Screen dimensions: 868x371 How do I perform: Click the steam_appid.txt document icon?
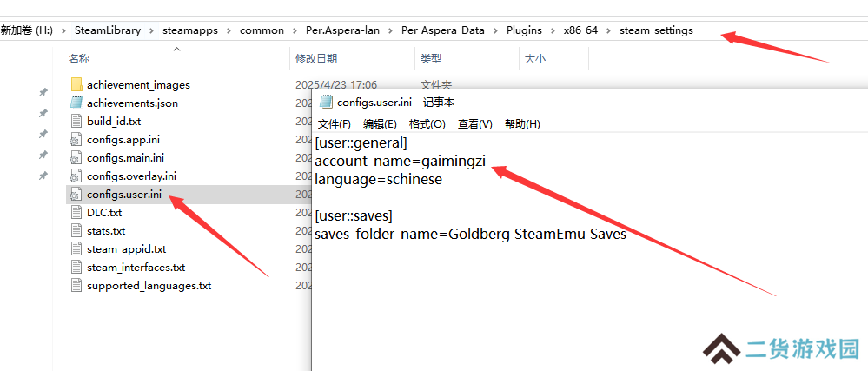pos(76,249)
